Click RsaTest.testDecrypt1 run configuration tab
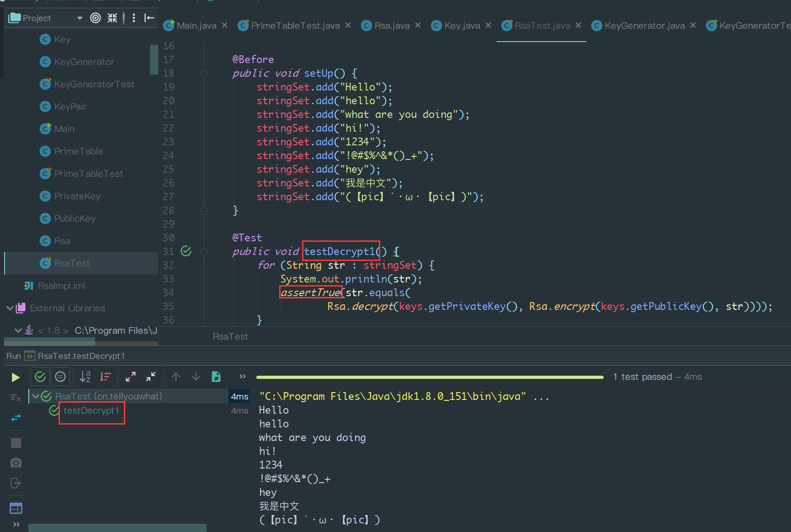The height and width of the screenshot is (532, 791). click(81, 356)
